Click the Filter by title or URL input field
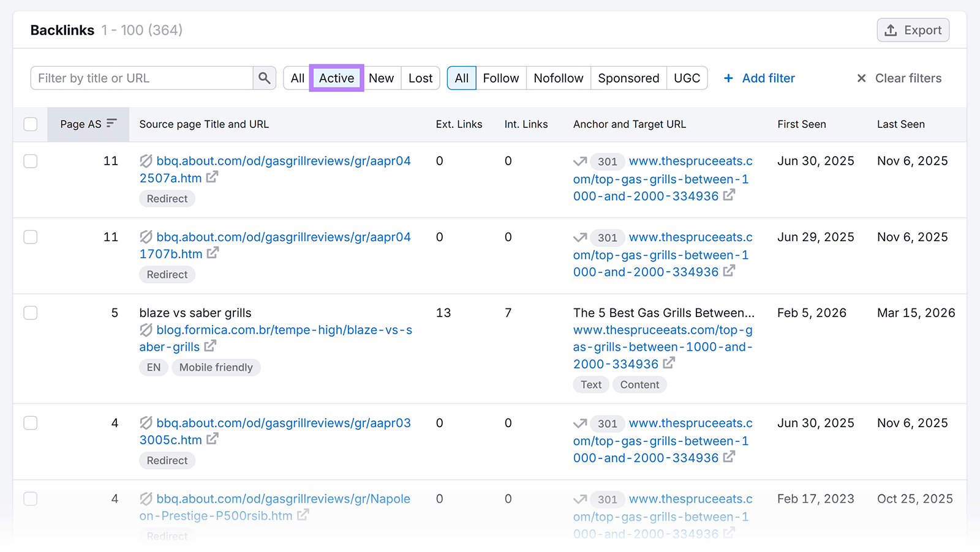980x552 pixels. click(x=141, y=78)
